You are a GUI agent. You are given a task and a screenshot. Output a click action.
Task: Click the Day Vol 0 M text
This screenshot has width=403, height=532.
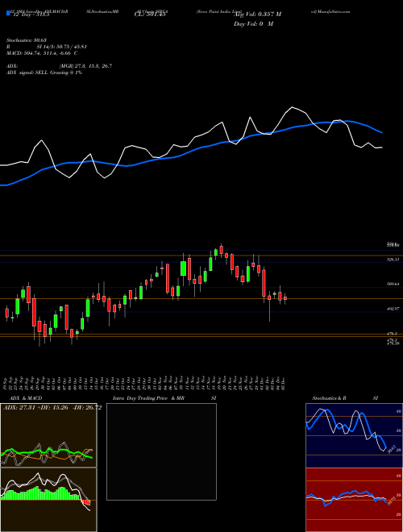253,24
